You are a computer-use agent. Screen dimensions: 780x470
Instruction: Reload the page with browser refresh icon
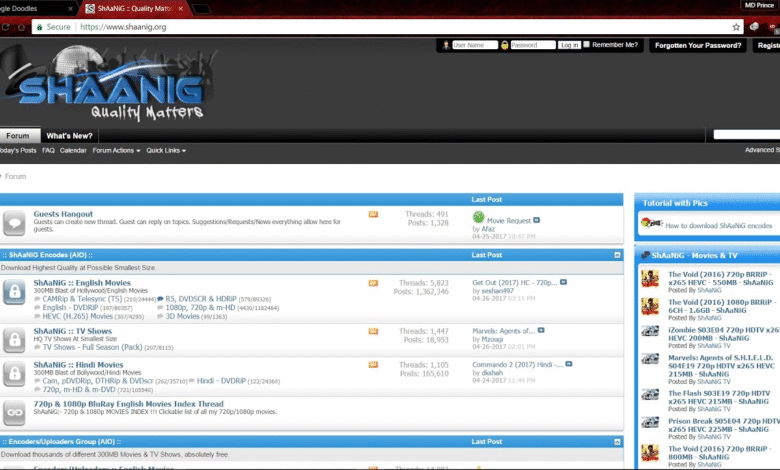[x=5, y=27]
